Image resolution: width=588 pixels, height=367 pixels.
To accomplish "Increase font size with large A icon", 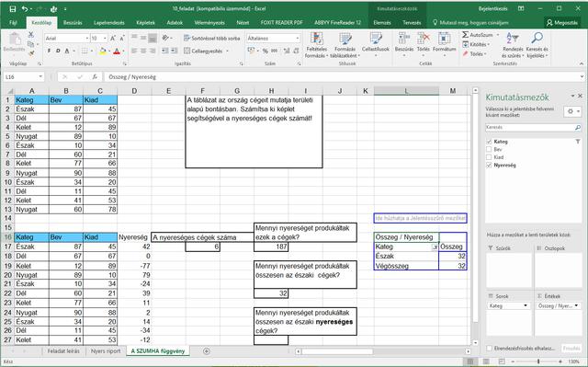I will [114, 39].
